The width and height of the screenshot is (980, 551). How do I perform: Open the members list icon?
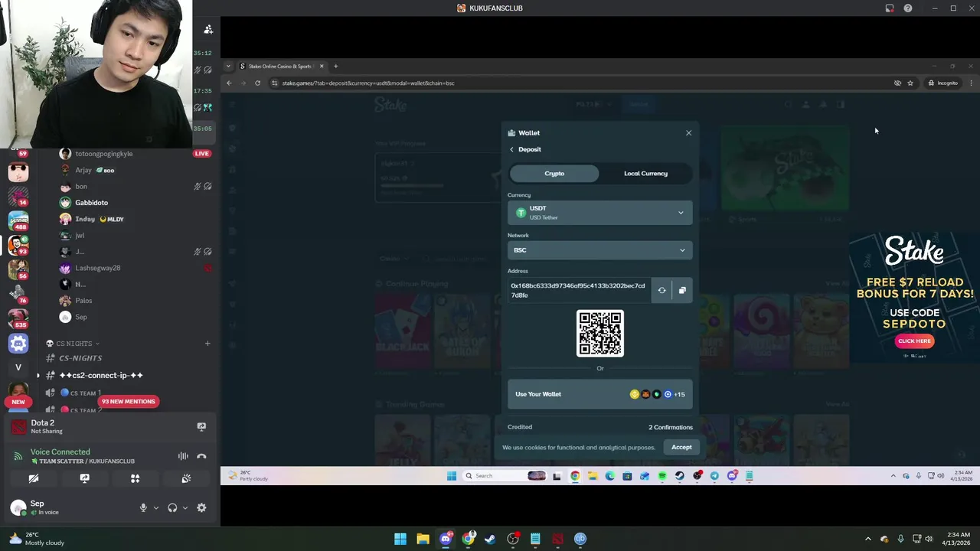208,30
